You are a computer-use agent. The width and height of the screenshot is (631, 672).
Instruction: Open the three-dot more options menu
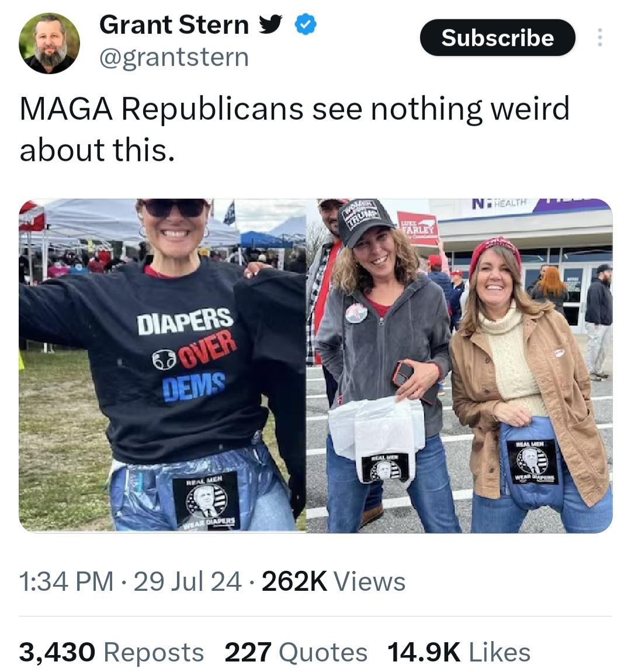click(x=598, y=38)
